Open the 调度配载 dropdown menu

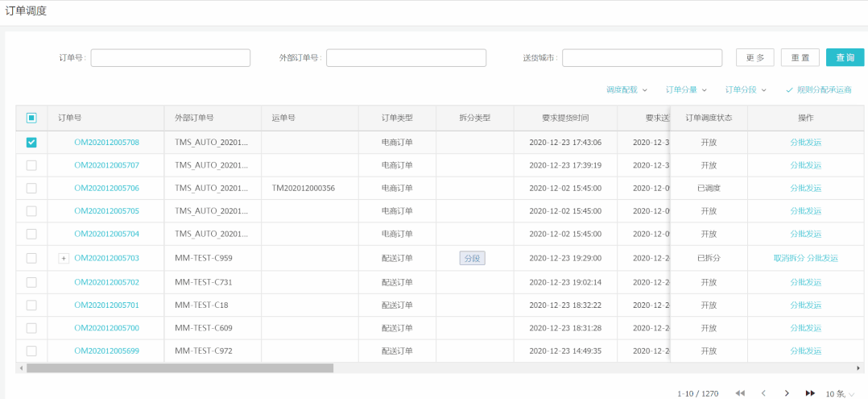626,89
